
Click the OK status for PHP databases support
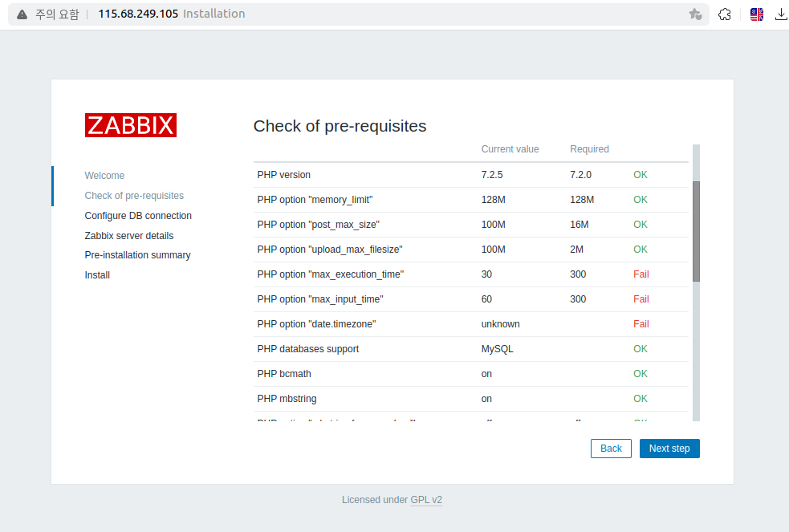tap(641, 349)
